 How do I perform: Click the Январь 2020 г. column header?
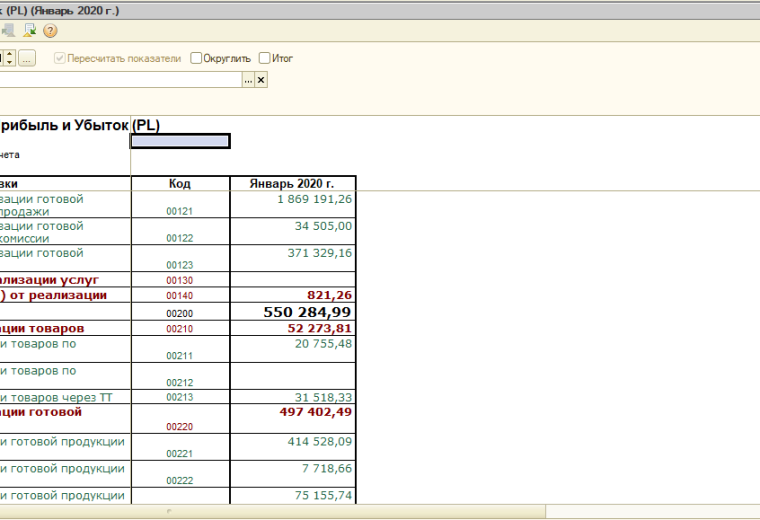pos(293,184)
